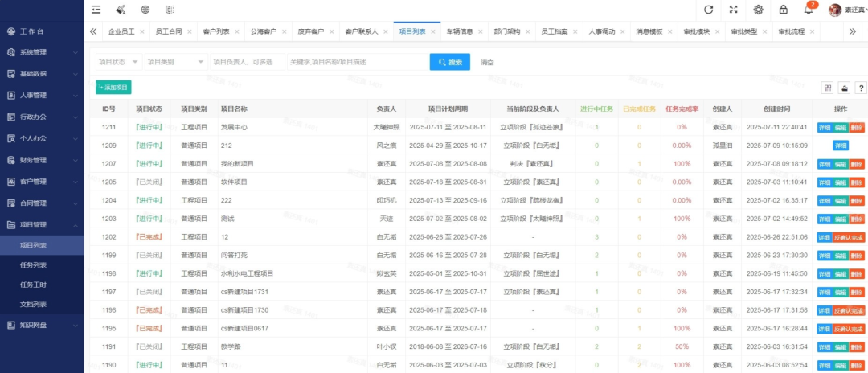The height and width of the screenshot is (373, 868).
Task: Click the 进行中 status of project 1204
Action: tap(149, 200)
